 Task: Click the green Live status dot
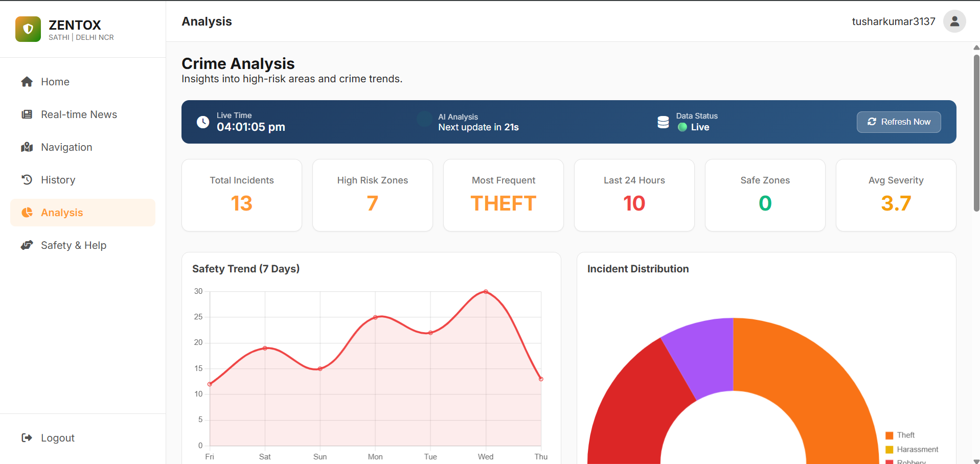pos(682,127)
